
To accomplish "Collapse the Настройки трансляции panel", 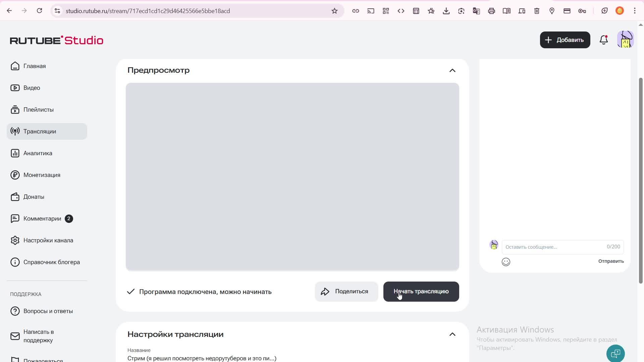I will tap(452, 334).
